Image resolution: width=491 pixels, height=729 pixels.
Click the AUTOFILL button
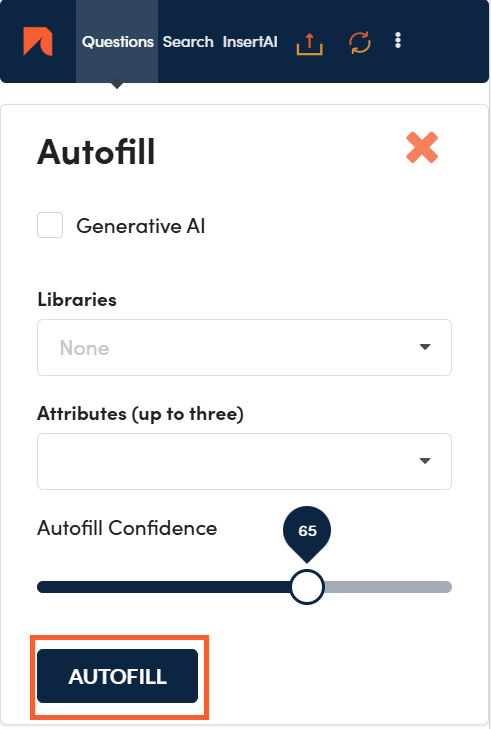pyautogui.click(x=117, y=676)
